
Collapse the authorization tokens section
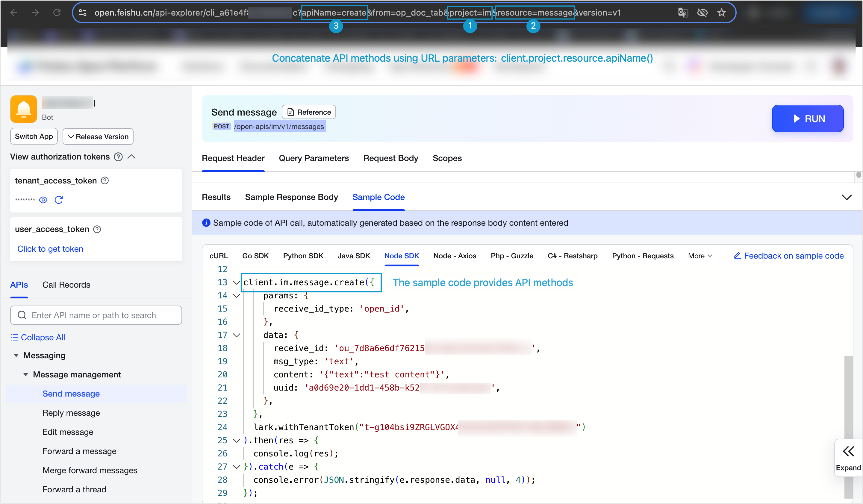pyautogui.click(x=131, y=157)
